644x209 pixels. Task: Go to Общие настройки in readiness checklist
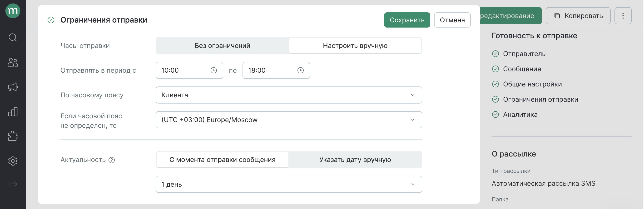coord(532,84)
